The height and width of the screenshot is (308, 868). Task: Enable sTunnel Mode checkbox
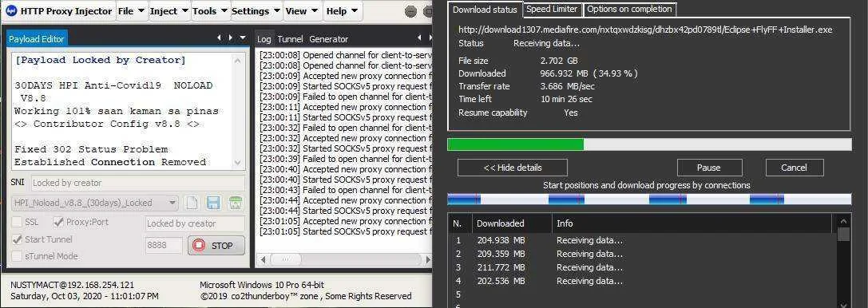17,256
